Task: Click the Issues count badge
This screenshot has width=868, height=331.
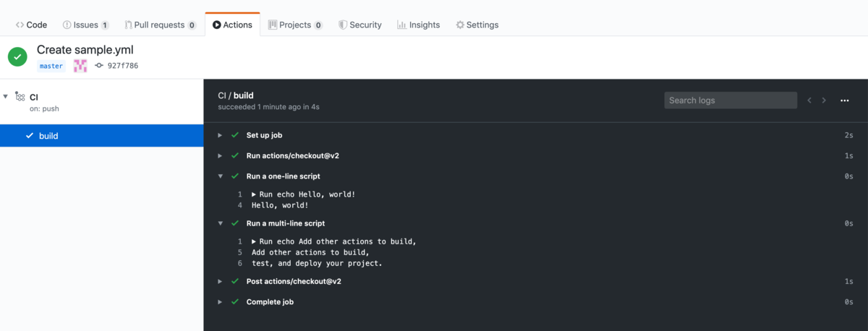Action: click(105, 25)
